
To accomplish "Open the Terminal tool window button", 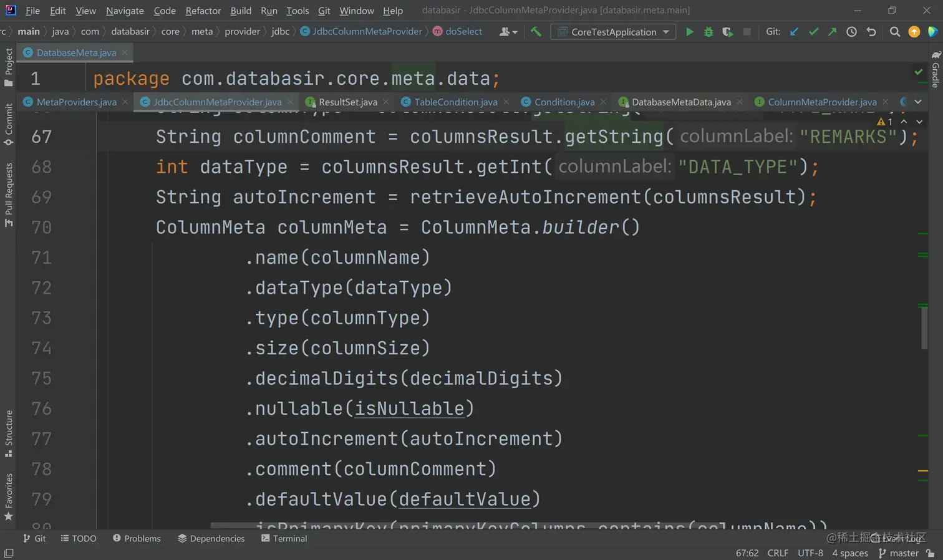I will 284,538.
